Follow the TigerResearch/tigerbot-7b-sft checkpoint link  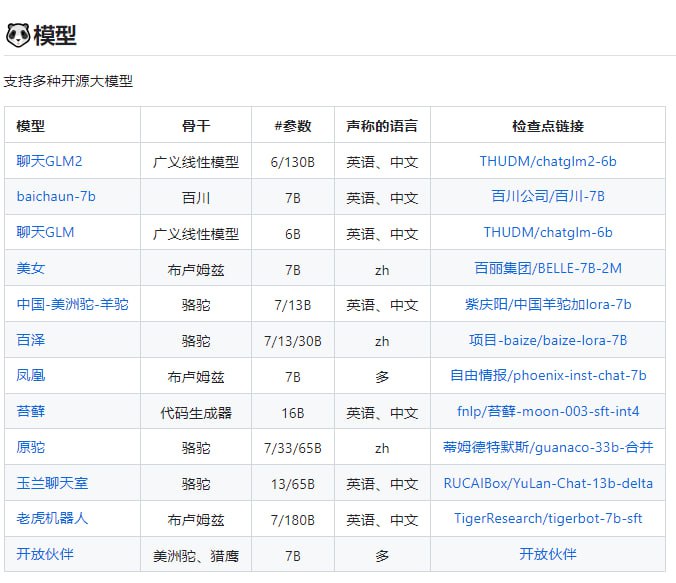548,518
